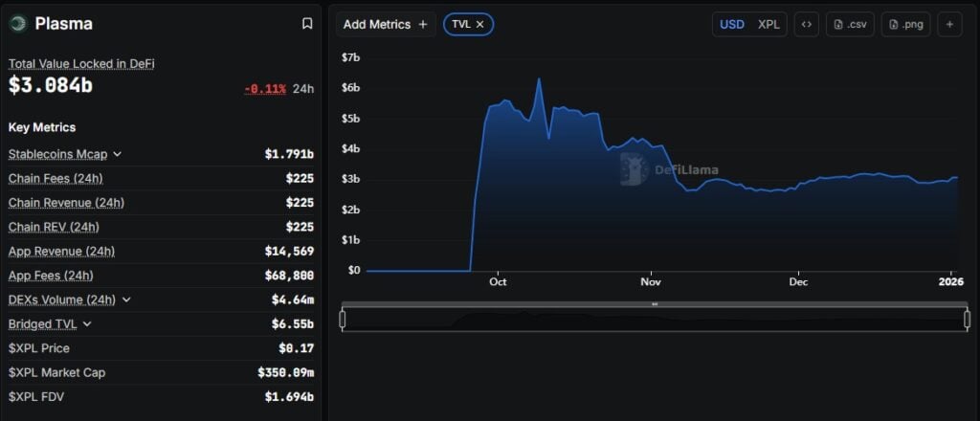Bookmark the Plasma chain

[307, 24]
